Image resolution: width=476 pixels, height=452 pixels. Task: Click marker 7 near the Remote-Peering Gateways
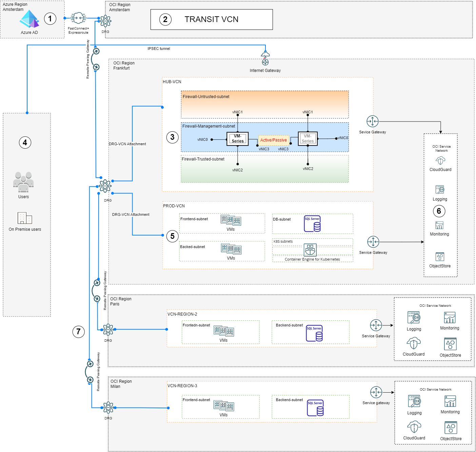(x=79, y=332)
